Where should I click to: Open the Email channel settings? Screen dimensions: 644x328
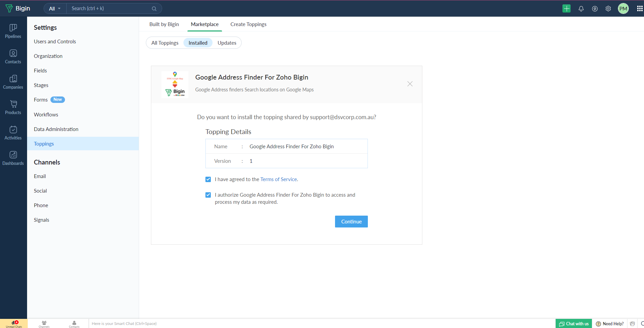click(40, 176)
